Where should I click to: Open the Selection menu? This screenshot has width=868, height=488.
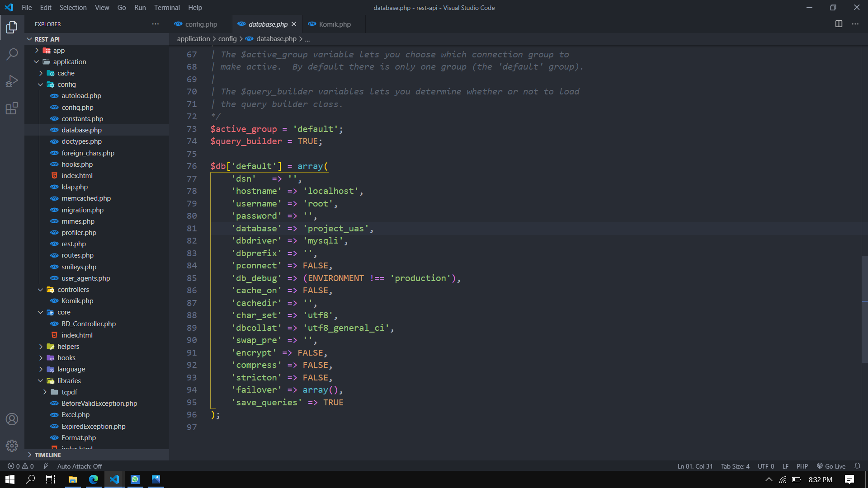(73, 8)
